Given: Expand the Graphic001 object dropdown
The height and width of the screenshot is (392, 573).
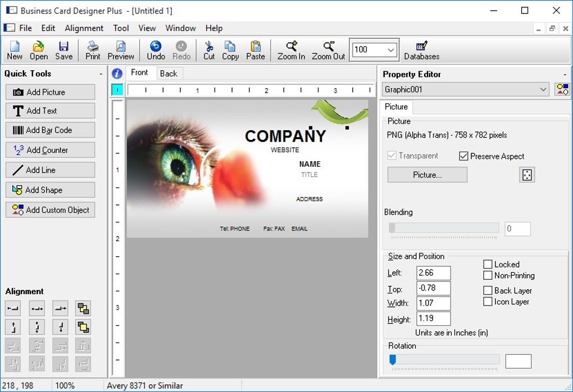Looking at the screenshot, I should tap(543, 89).
